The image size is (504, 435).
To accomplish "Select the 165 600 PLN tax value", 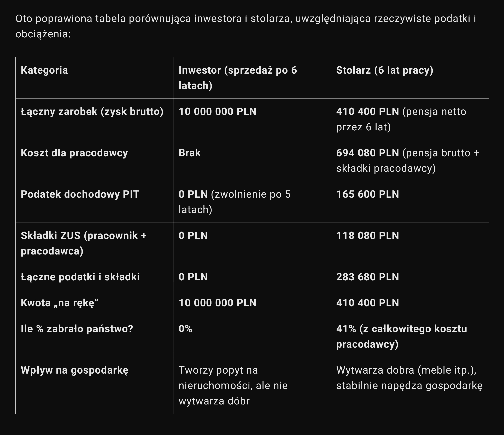I will pyautogui.click(x=367, y=194).
